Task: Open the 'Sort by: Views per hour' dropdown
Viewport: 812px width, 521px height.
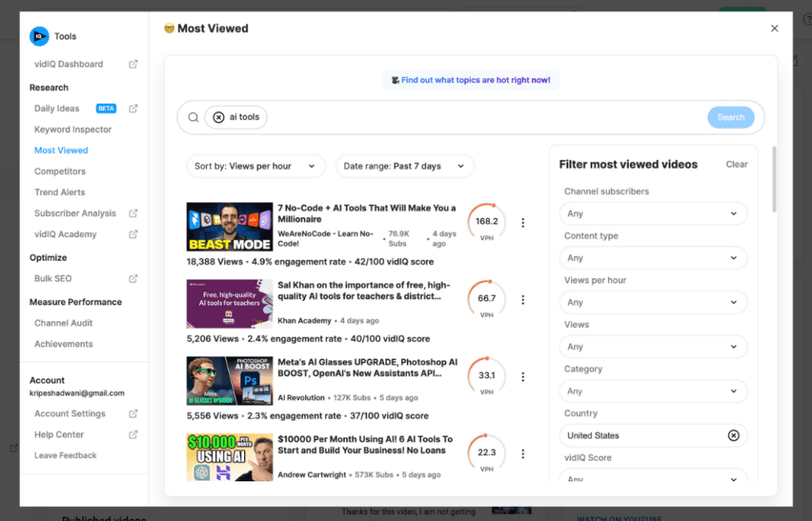Action: pos(255,166)
